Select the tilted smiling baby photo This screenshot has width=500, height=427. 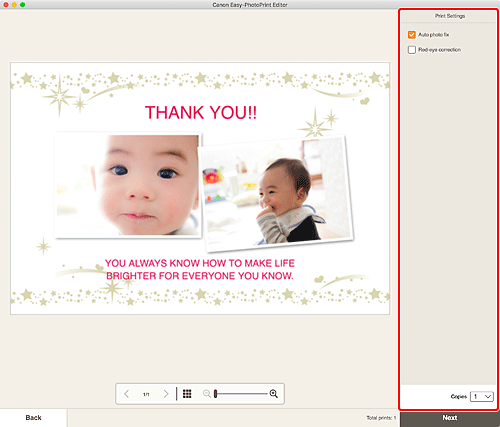pos(276,193)
